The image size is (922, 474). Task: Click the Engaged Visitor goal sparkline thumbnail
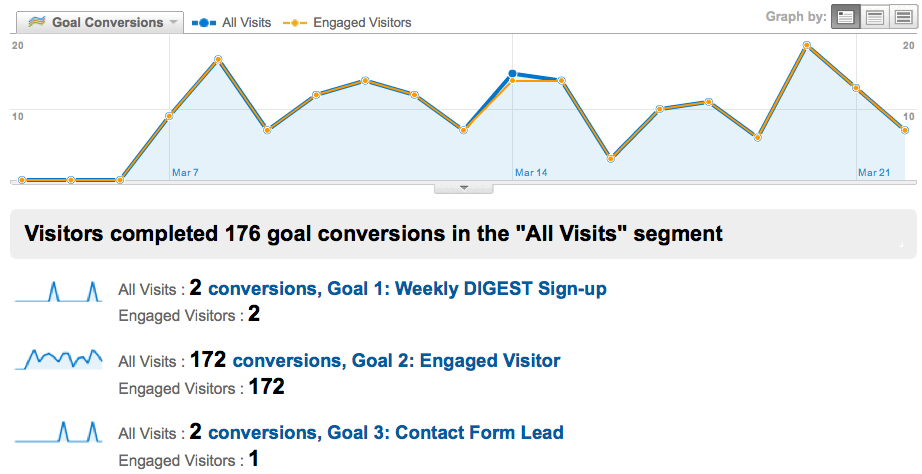(58, 359)
